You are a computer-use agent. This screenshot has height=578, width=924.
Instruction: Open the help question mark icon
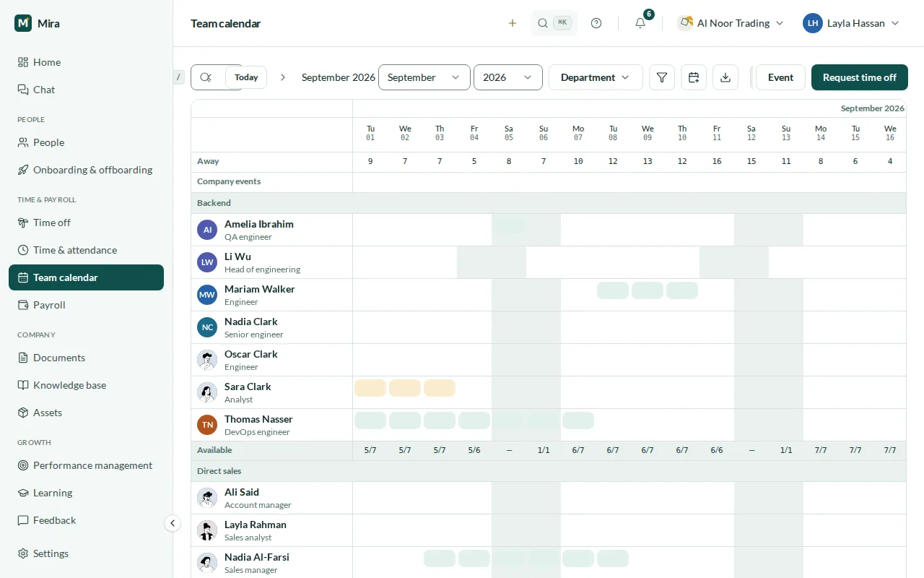click(596, 23)
